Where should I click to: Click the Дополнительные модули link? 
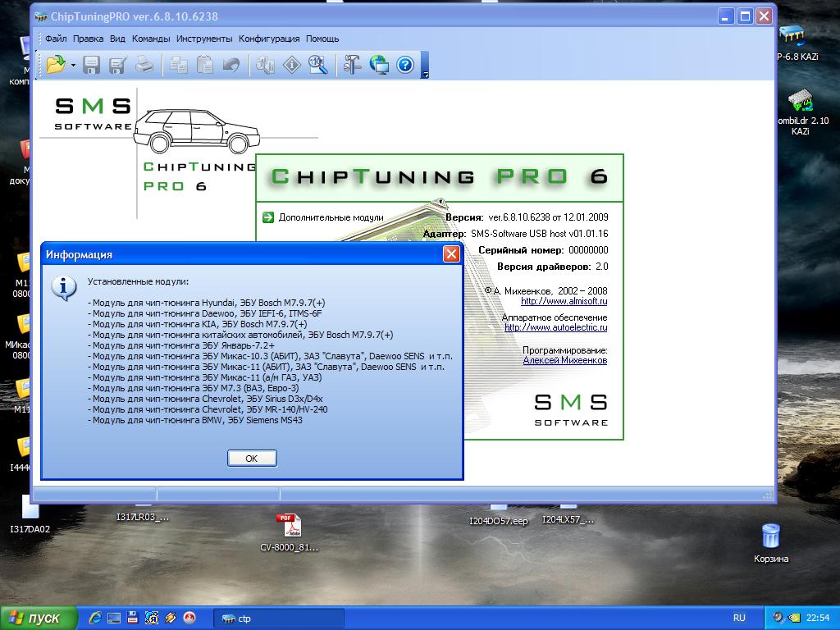point(331,217)
